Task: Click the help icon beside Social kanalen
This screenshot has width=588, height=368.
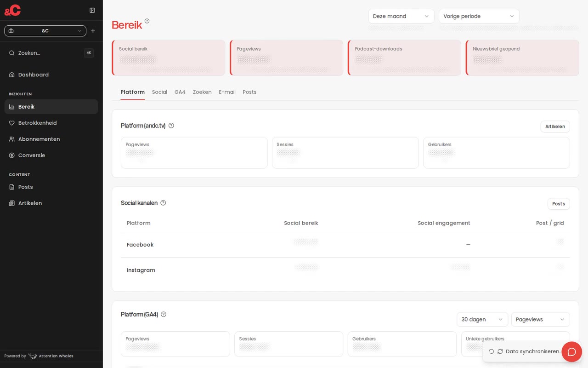Action: pyautogui.click(x=163, y=203)
